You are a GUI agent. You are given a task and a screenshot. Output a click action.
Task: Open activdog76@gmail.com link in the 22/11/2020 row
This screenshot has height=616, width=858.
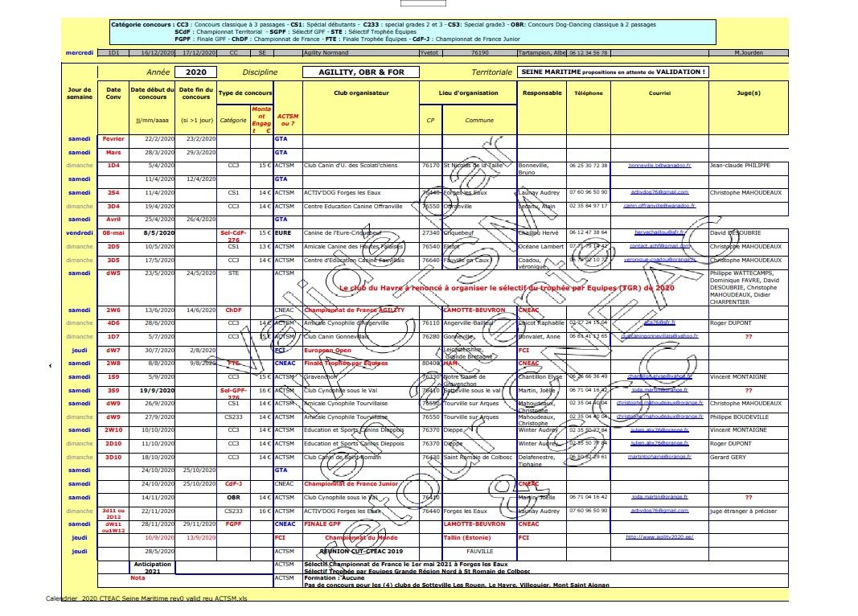(659, 511)
